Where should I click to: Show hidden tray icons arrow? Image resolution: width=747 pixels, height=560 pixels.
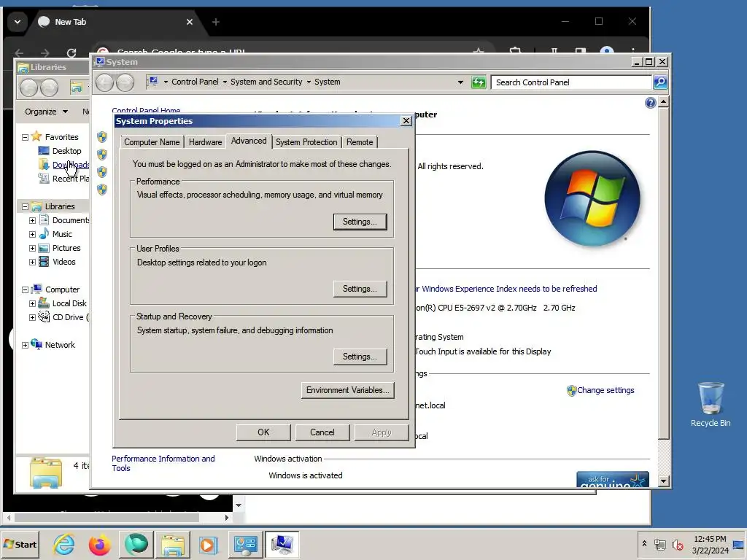[644, 544]
